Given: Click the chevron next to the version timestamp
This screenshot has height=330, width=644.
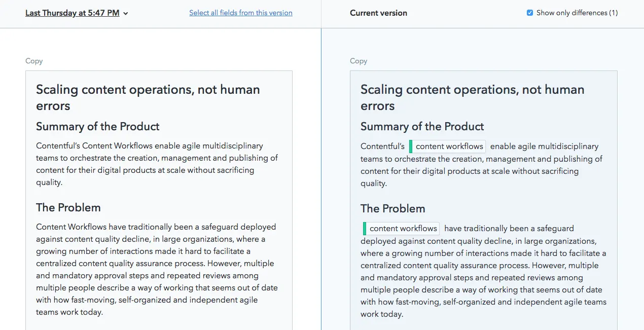Looking at the screenshot, I should tap(125, 14).
